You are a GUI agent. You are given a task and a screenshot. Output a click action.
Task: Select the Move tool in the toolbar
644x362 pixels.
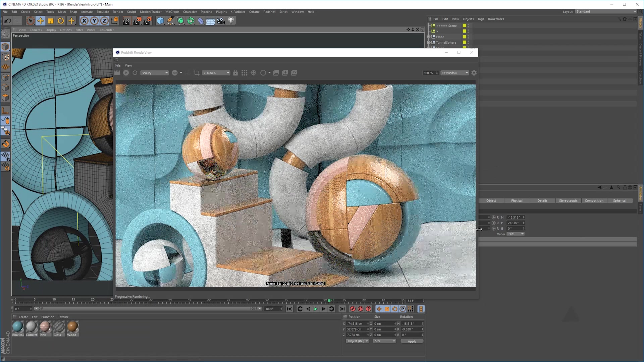click(41, 21)
